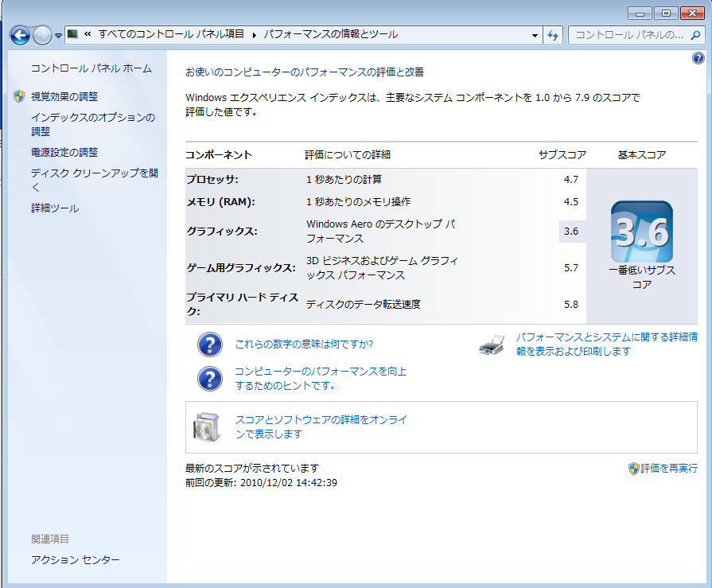712x588 pixels.
Task: Click the 基本スコア column header
Action: pos(642,155)
